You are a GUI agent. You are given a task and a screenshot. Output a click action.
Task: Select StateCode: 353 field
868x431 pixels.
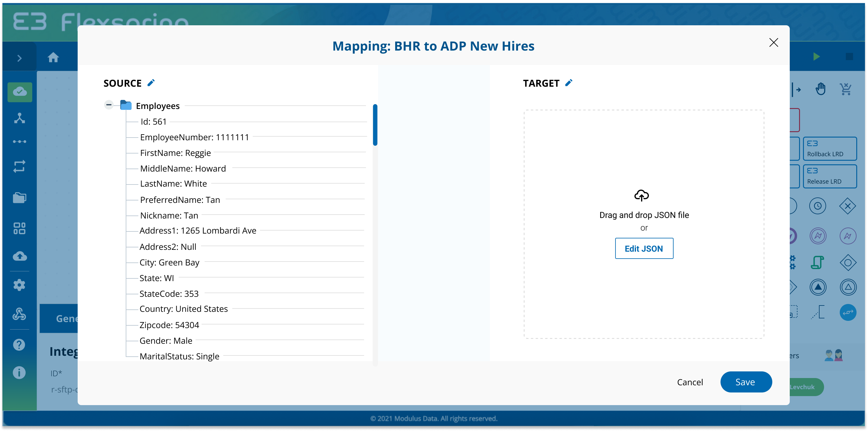point(169,294)
